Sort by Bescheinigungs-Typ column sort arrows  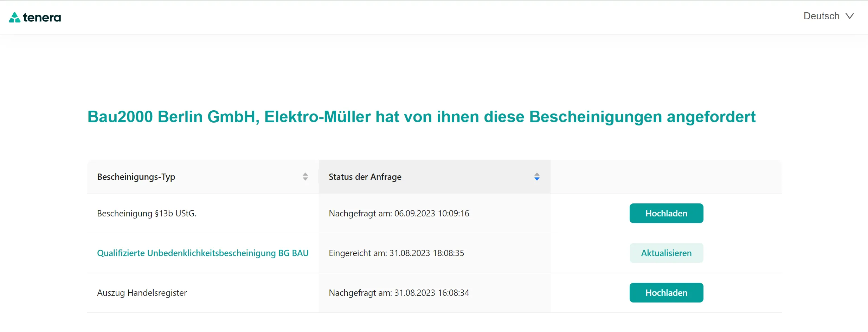305,177
